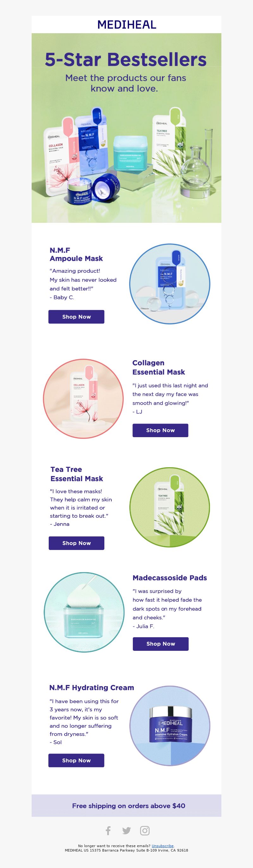This screenshot has height=868, width=253.
Task: Open the N.M.F Hydrating Cream round image
Action: click(x=170, y=726)
